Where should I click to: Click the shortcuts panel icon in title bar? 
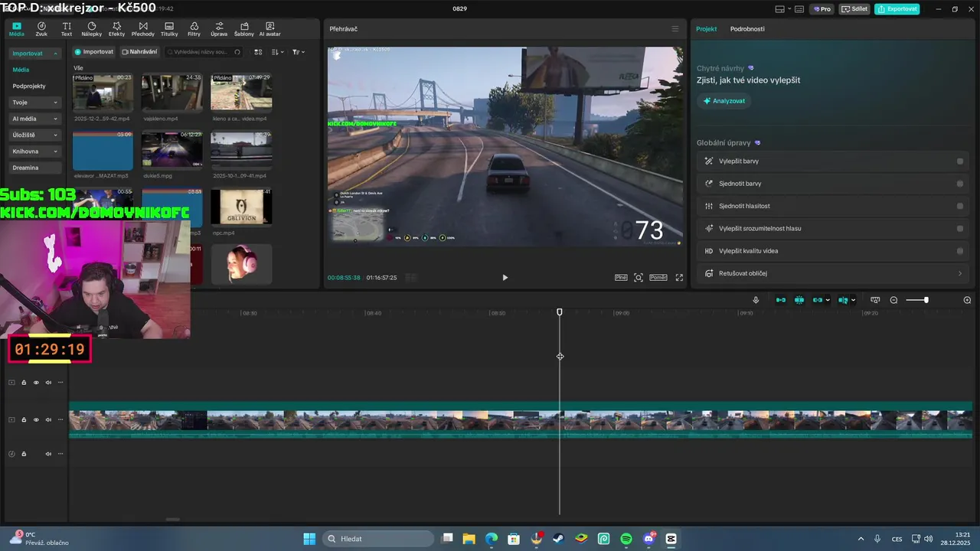pos(799,9)
